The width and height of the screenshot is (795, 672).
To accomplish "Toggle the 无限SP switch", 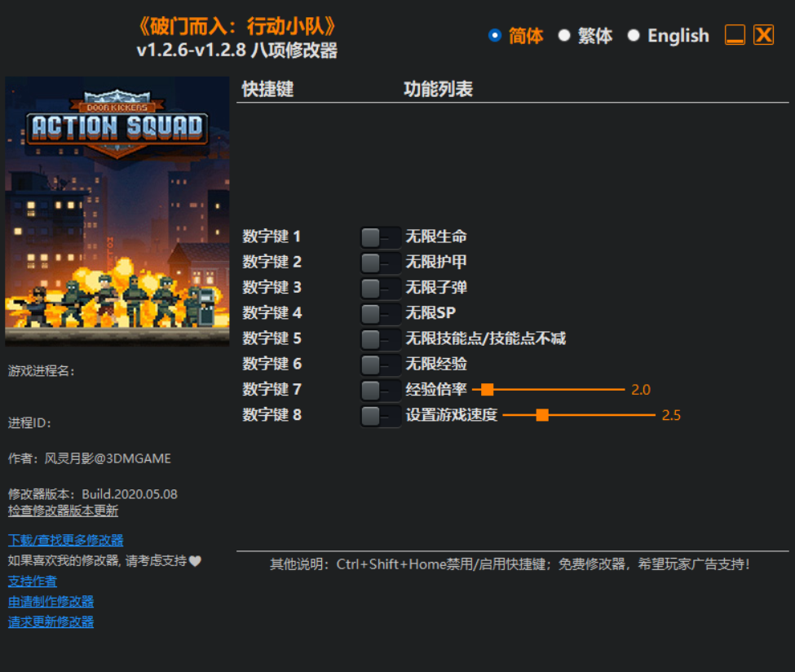I will click(x=380, y=313).
